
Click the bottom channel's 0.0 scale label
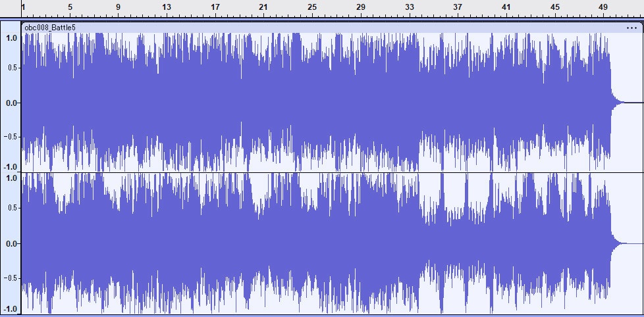(x=12, y=244)
